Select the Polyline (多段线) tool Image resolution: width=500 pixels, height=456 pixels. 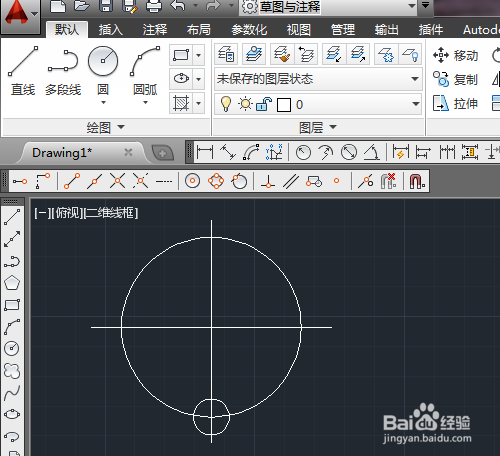pos(63,70)
